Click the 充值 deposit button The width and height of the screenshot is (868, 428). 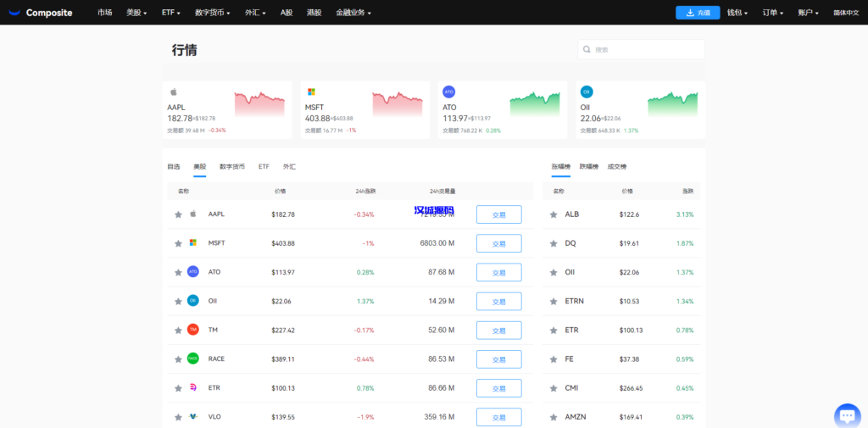coord(698,13)
